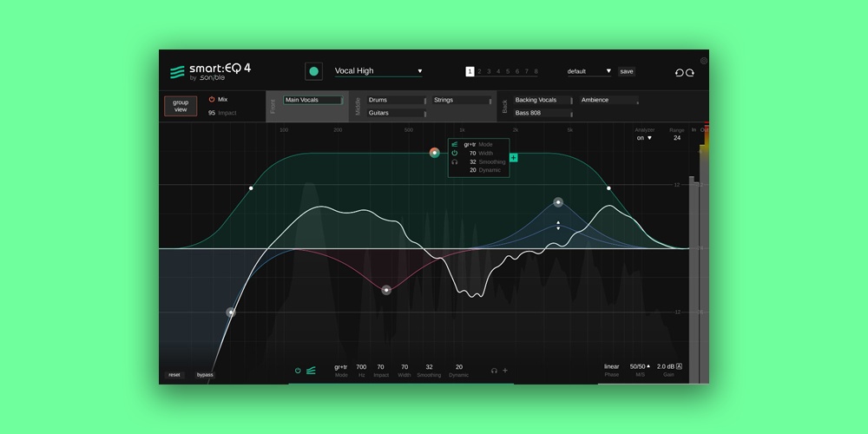
Task: Click the green plus button beside the filter popup
Action: [514, 158]
